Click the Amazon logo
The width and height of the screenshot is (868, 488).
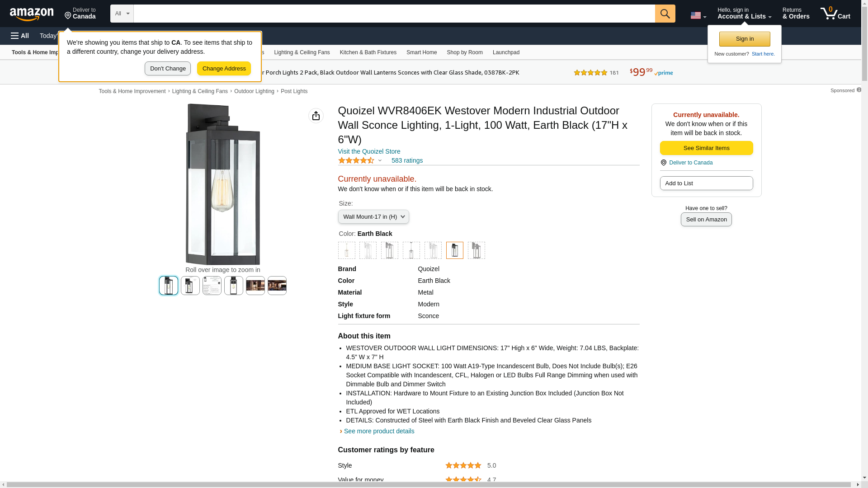(32, 14)
